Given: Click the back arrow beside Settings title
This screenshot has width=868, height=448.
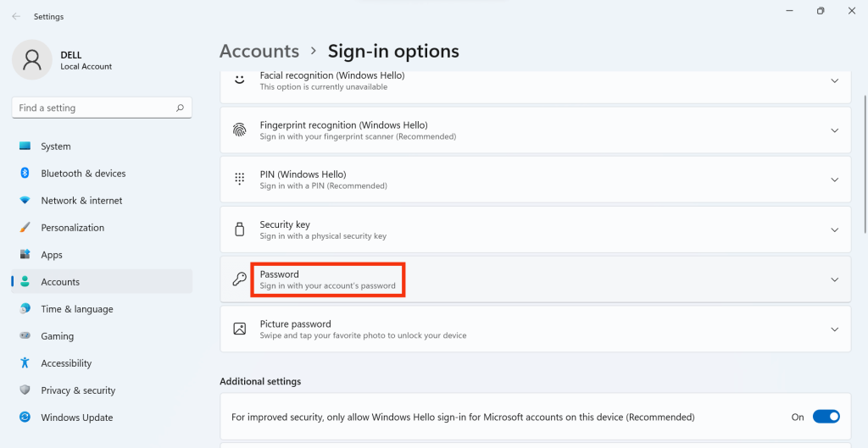Looking at the screenshot, I should [x=16, y=17].
